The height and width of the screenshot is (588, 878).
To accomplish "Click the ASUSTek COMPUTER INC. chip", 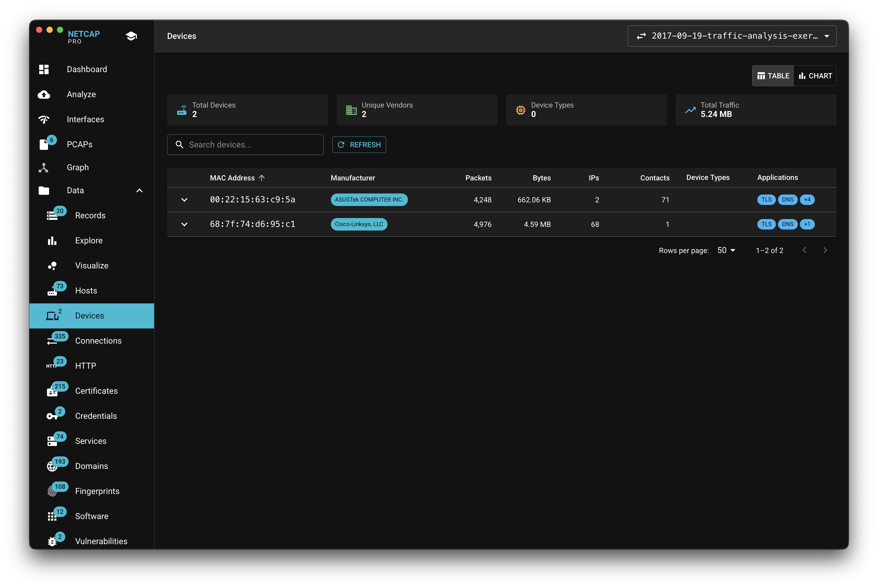I will coord(369,199).
